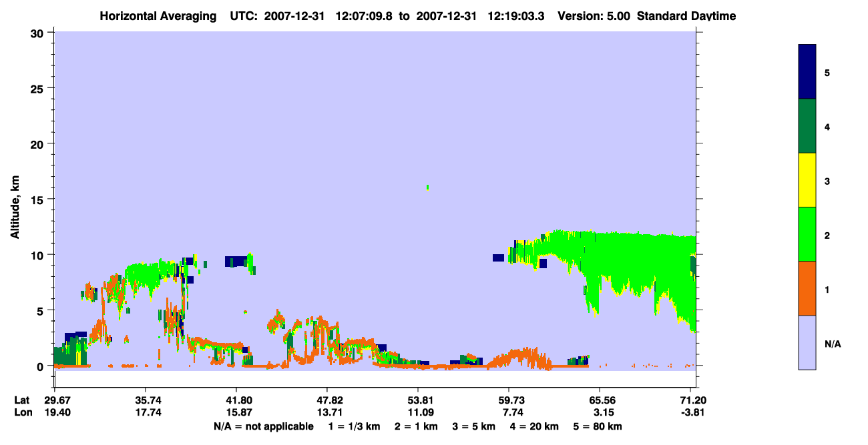Click the y-axis tick label 10

pyautogui.click(x=39, y=255)
